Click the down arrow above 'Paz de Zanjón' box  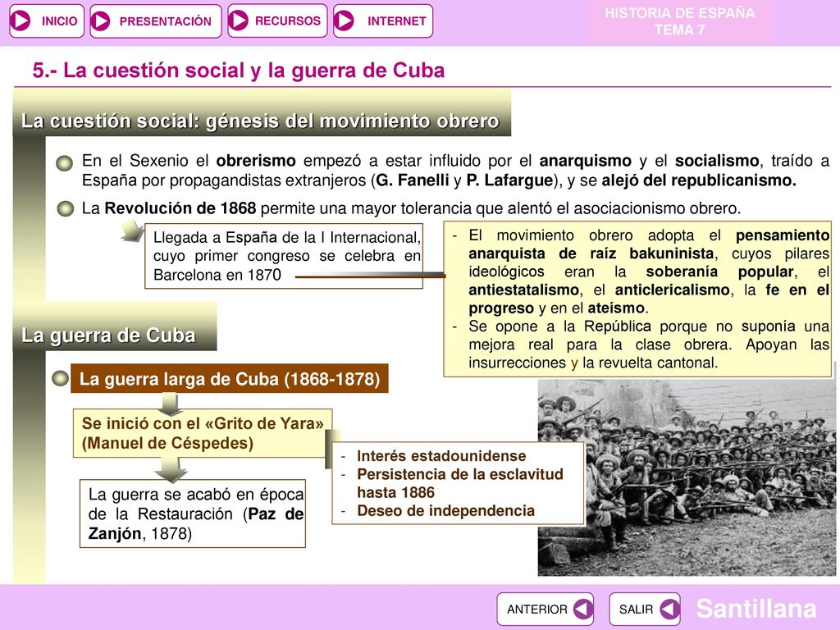[x=171, y=469]
